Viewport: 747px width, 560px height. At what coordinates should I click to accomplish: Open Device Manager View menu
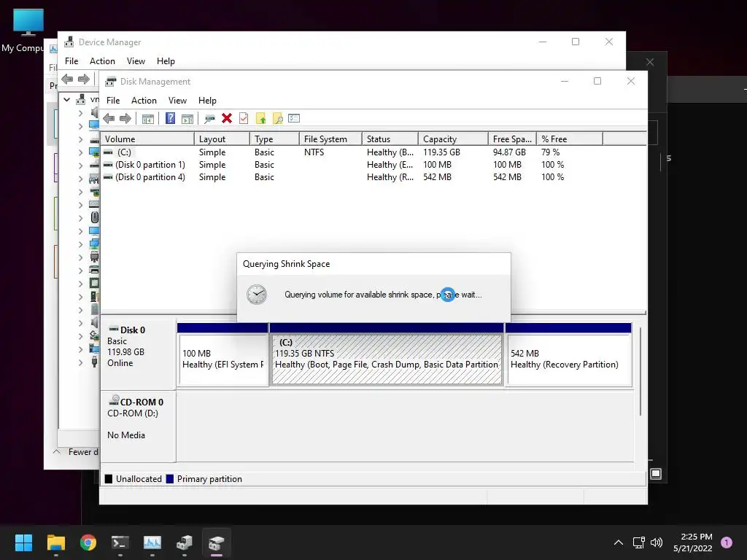[x=136, y=61]
